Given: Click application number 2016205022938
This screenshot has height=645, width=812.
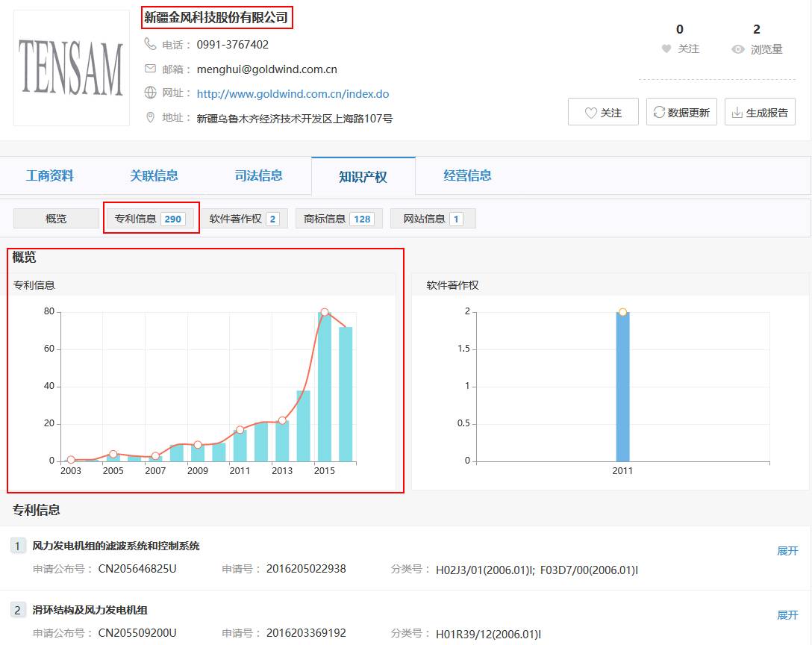Looking at the screenshot, I should pyautogui.click(x=306, y=569).
